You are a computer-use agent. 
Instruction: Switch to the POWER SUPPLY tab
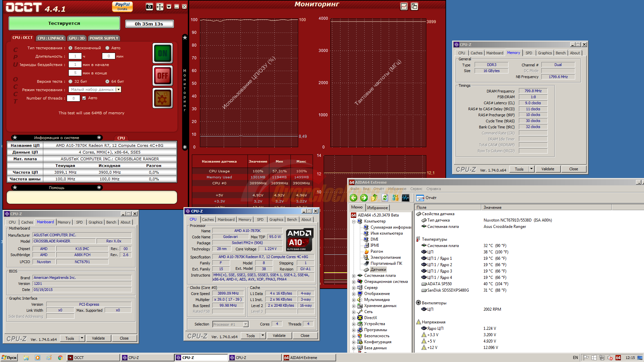pyautogui.click(x=104, y=38)
